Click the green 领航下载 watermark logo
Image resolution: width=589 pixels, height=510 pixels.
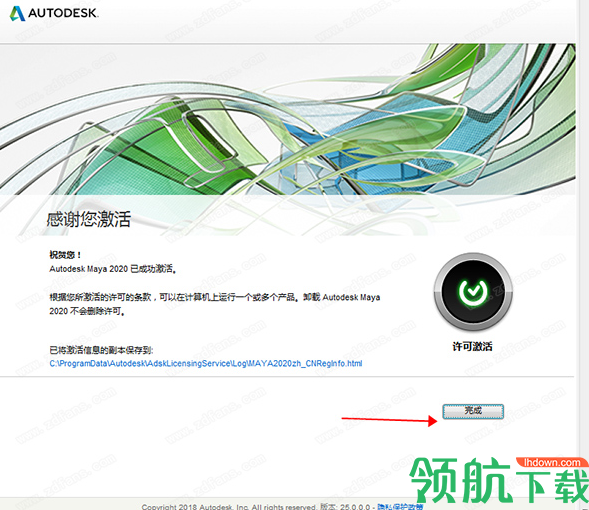click(x=499, y=481)
